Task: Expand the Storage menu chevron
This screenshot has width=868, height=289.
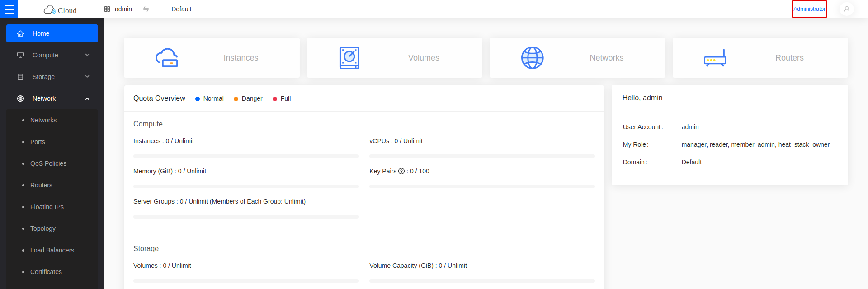Action: coord(87,77)
